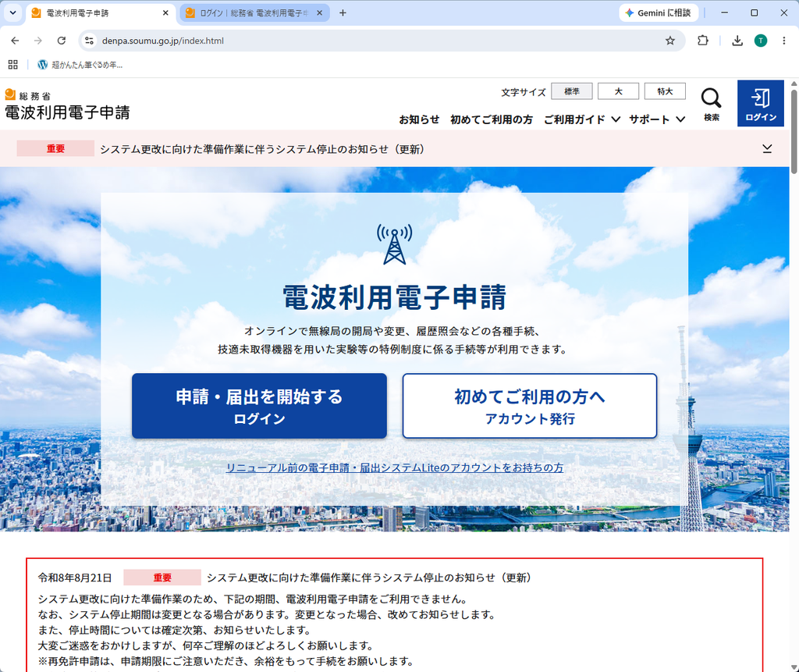The width and height of the screenshot is (799, 672).
Task: Set text size to 標準
Action: click(x=572, y=91)
